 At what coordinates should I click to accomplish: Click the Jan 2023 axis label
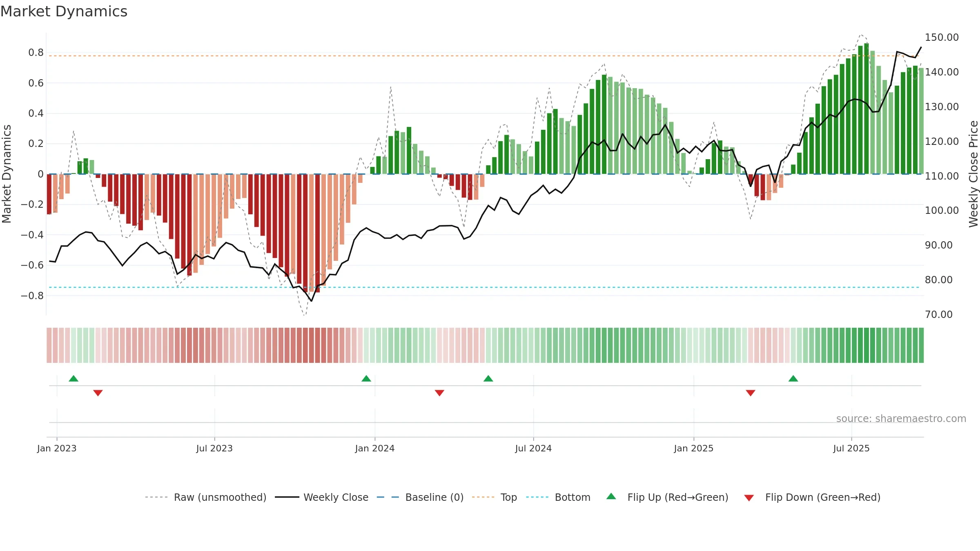pos(57,448)
